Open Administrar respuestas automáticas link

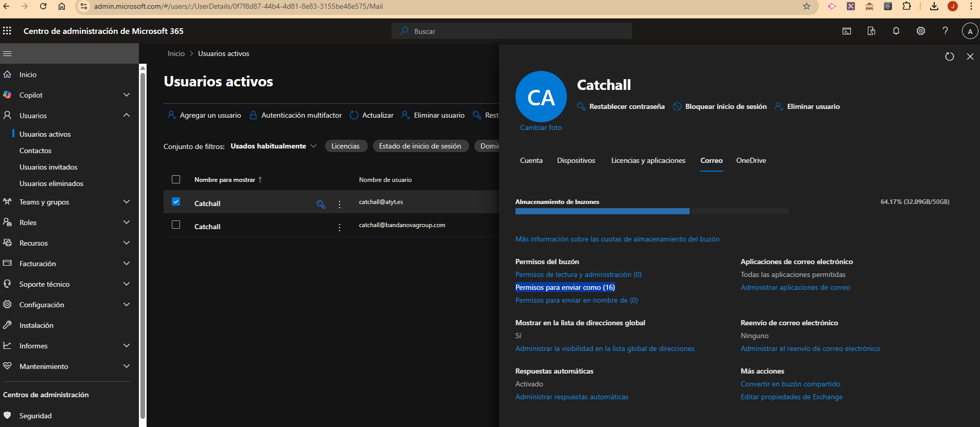tap(572, 397)
